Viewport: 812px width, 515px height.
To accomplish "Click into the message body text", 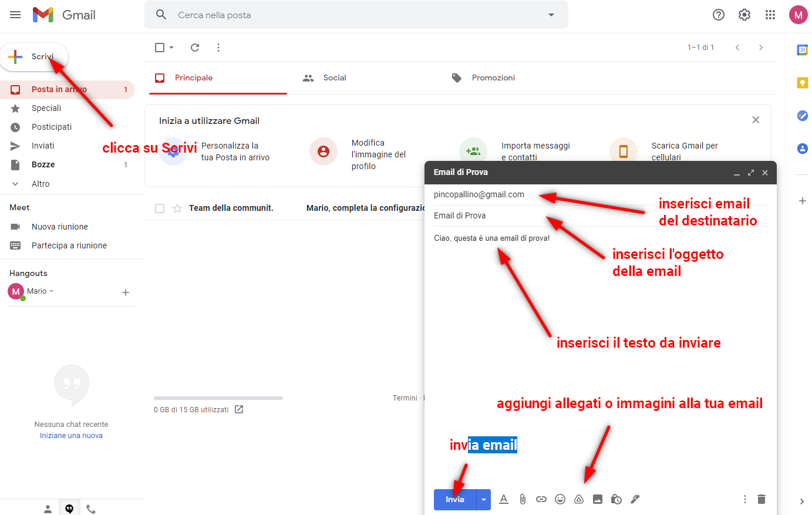I will [x=492, y=238].
